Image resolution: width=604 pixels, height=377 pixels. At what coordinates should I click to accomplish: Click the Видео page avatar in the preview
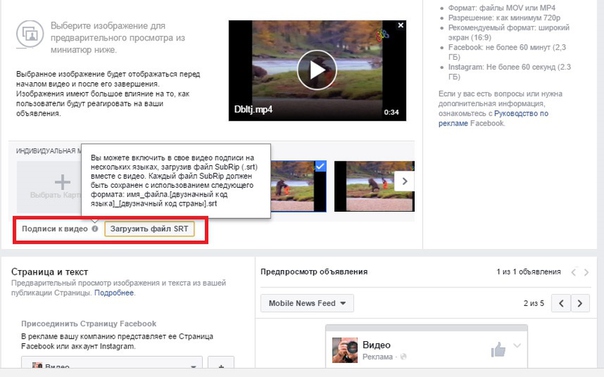[345, 350]
